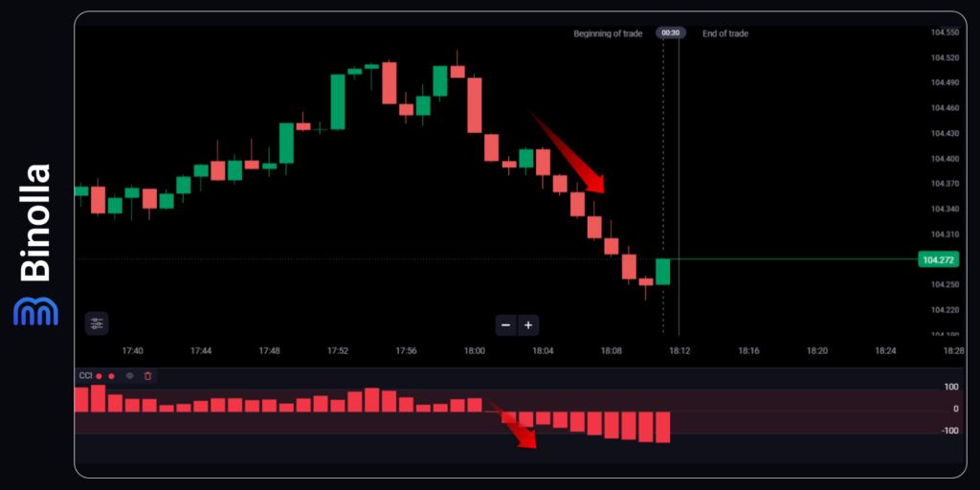This screenshot has height=490, width=980.
Task: Click the 18:28 time axis label
Action: (954, 351)
